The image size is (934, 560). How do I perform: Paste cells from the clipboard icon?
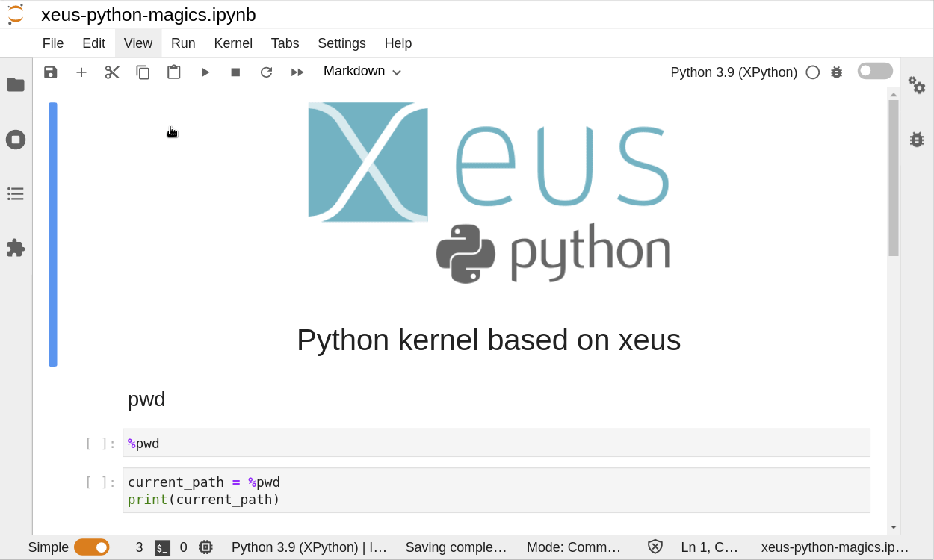point(173,72)
